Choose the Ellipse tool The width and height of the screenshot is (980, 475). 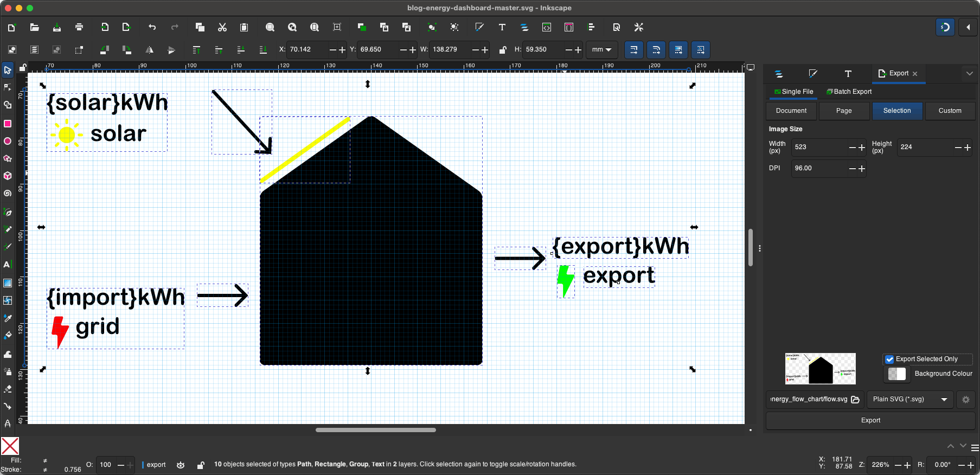[x=8, y=141]
